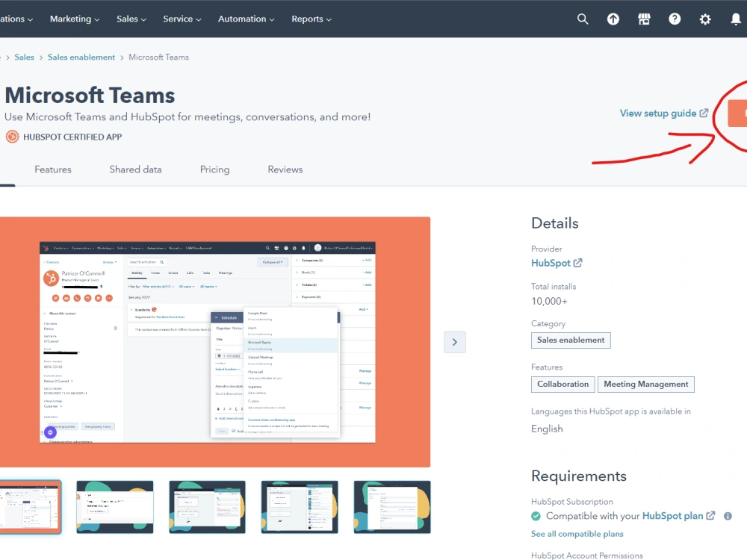This screenshot has width=747, height=560.
Task: Expand the Marketing menu
Action: point(74,19)
